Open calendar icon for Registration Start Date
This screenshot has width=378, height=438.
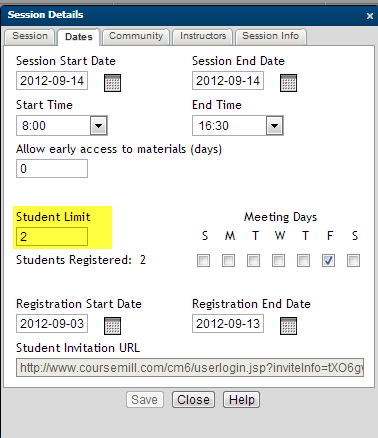[112, 326]
